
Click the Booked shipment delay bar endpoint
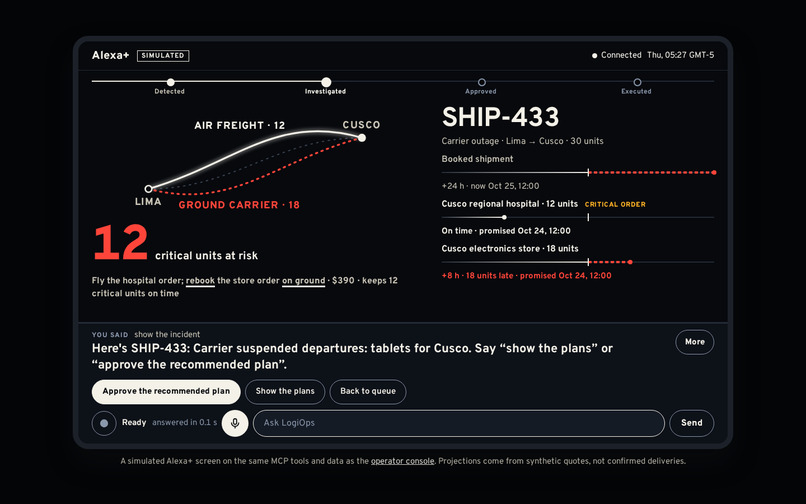coord(714,173)
